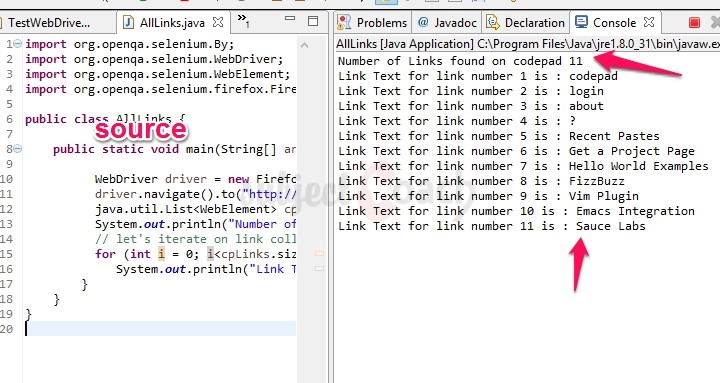The height and width of the screenshot is (383, 720).
Task: Click overview ruler marker beside line 15
Action: [x=319, y=253]
